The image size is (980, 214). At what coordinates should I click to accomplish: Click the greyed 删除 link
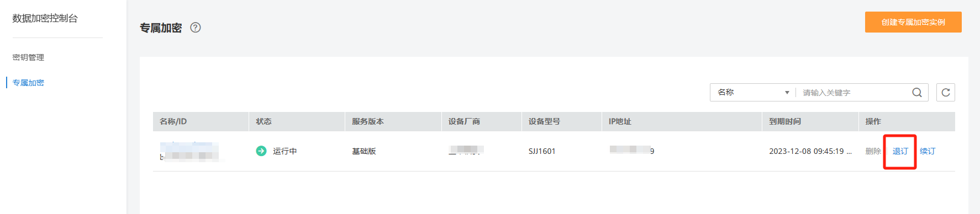point(873,151)
